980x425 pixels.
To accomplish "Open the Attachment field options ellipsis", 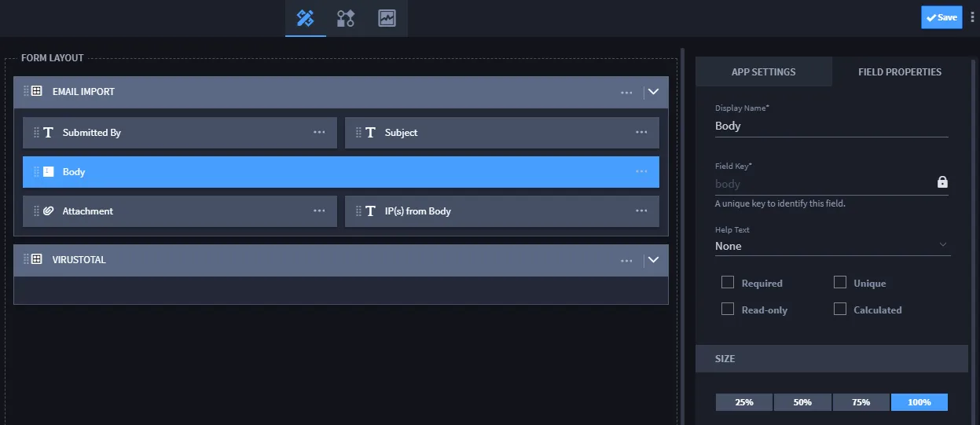I will (x=319, y=211).
